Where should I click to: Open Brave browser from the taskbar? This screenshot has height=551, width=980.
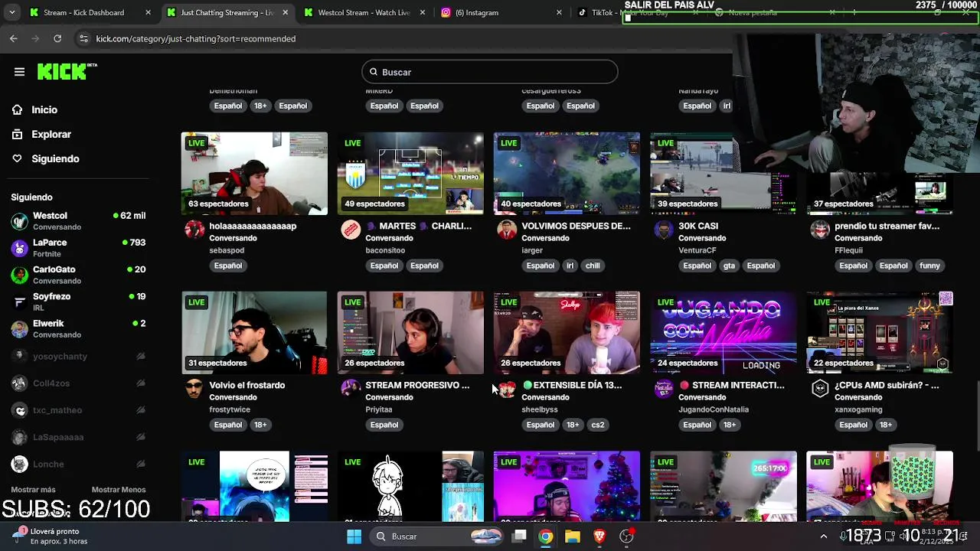(599, 536)
